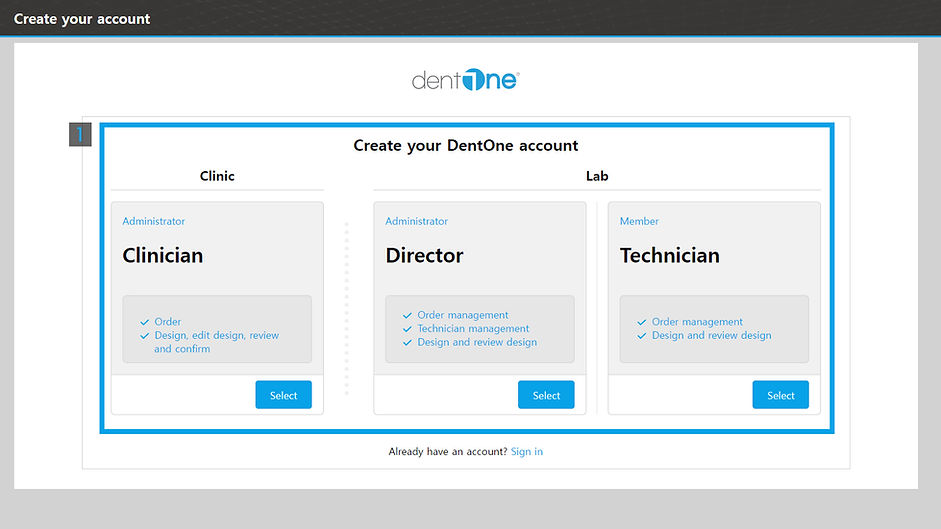Click 'Administrator' label on Director card
The image size is (941, 529).
tap(416, 221)
